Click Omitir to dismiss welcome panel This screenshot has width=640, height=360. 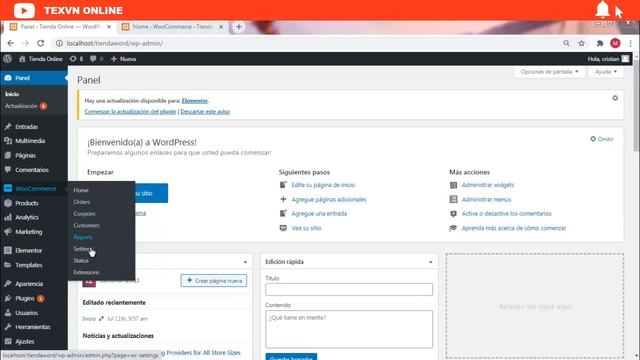tap(602, 139)
